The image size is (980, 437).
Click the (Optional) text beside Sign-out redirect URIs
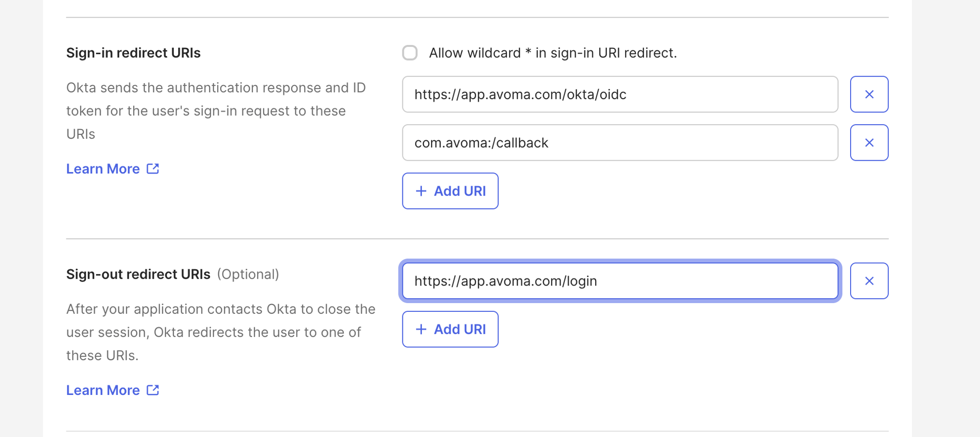249,274
